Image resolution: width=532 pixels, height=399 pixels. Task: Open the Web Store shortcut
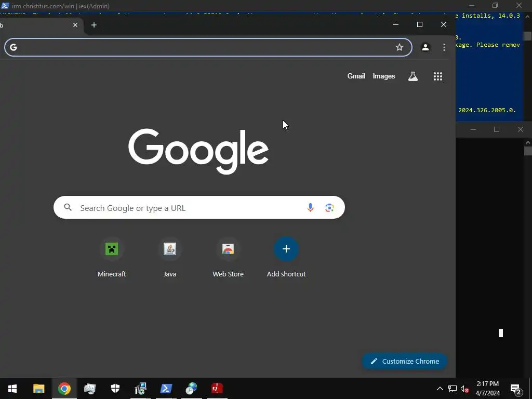(x=228, y=258)
